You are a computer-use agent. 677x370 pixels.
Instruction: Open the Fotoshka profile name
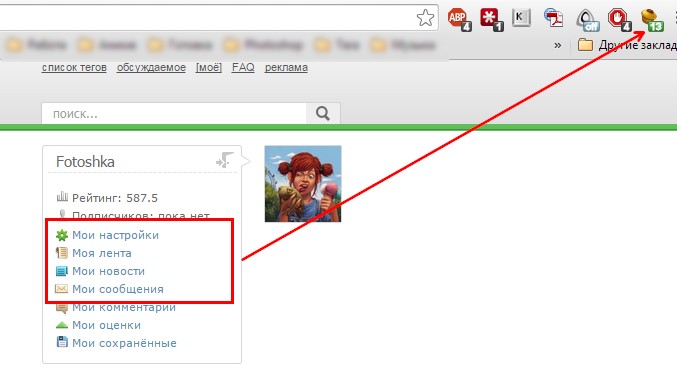pyautogui.click(x=85, y=162)
